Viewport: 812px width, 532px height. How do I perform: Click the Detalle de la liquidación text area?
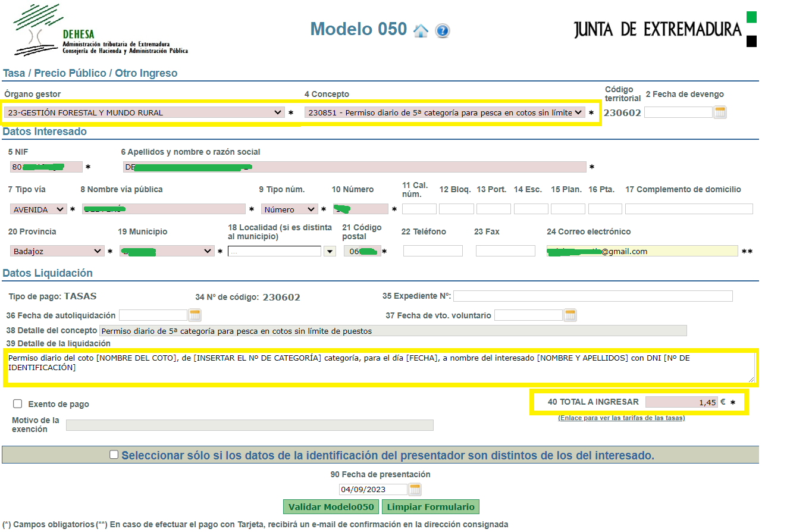(x=381, y=367)
